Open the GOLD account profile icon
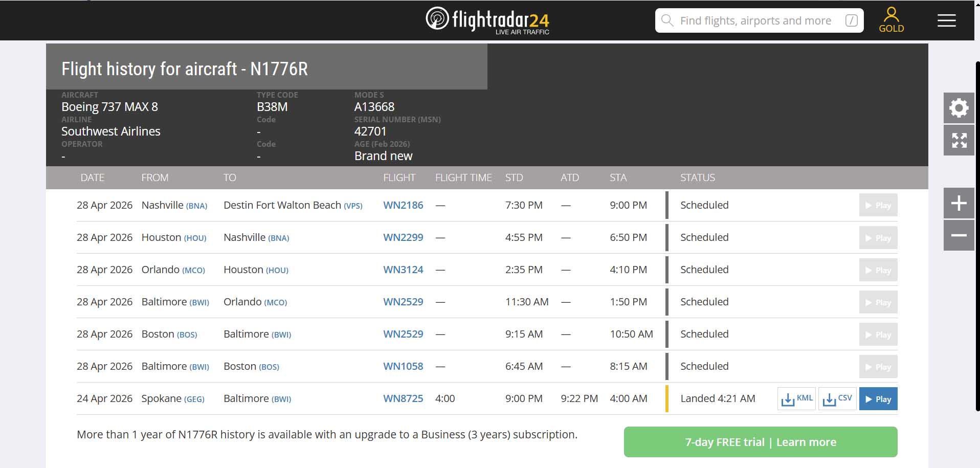This screenshot has height=468, width=980. tap(891, 20)
